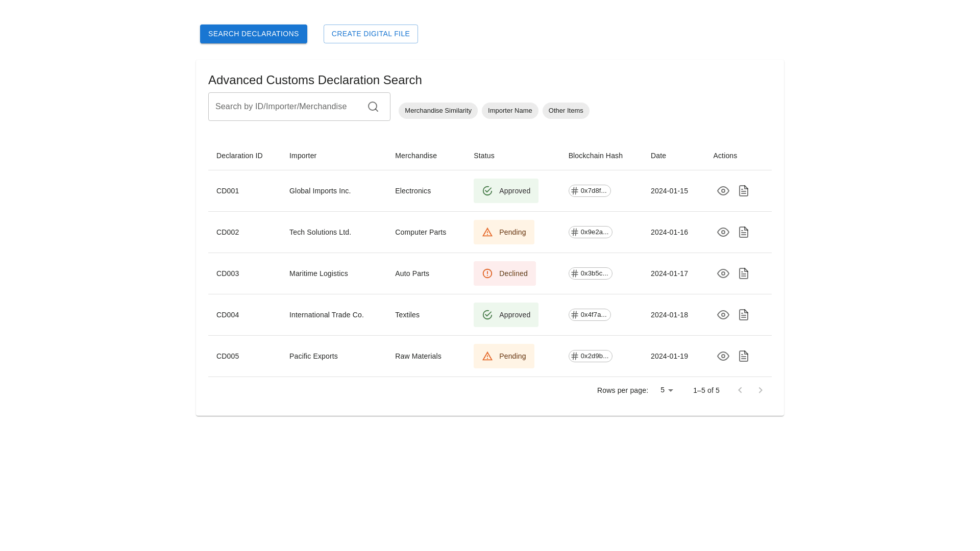This screenshot has height=551, width=980.
Task: Select Merchandise Similarity filter chip
Action: tap(438, 111)
